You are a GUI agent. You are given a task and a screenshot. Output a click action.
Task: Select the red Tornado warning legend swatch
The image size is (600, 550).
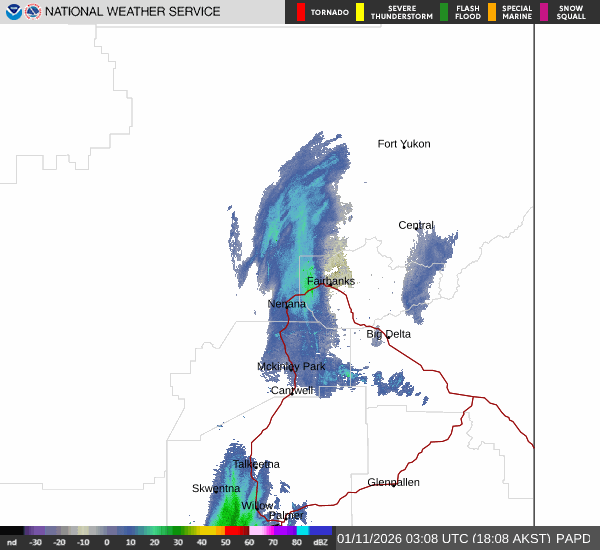[301, 12]
